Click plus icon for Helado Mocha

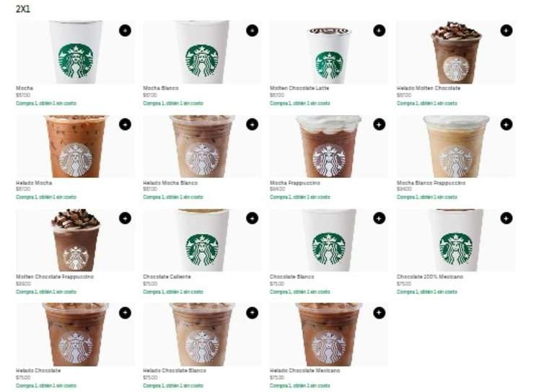click(x=125, y=124)
